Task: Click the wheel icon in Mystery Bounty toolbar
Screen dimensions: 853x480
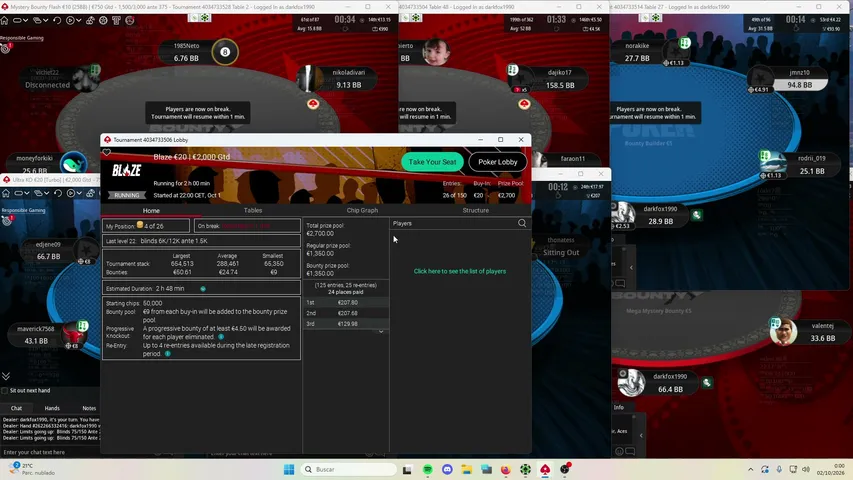Action: click(103, 20)
